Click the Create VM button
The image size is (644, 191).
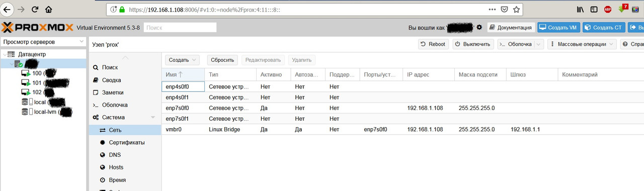(x=559, y=27)
